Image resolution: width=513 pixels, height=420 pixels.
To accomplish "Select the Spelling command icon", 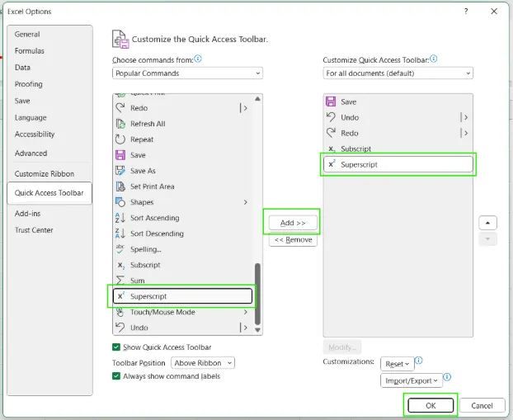I will [x=120, y=249].
